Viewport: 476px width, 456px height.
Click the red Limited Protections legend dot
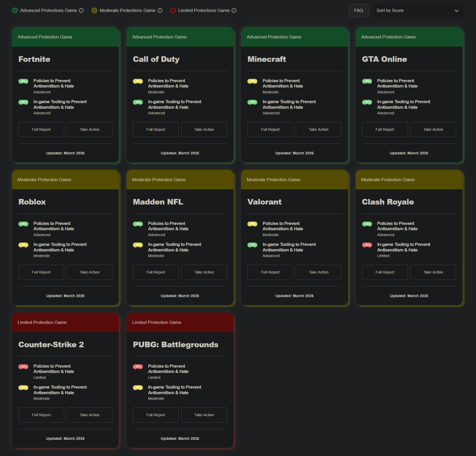[x=173, y=11]
